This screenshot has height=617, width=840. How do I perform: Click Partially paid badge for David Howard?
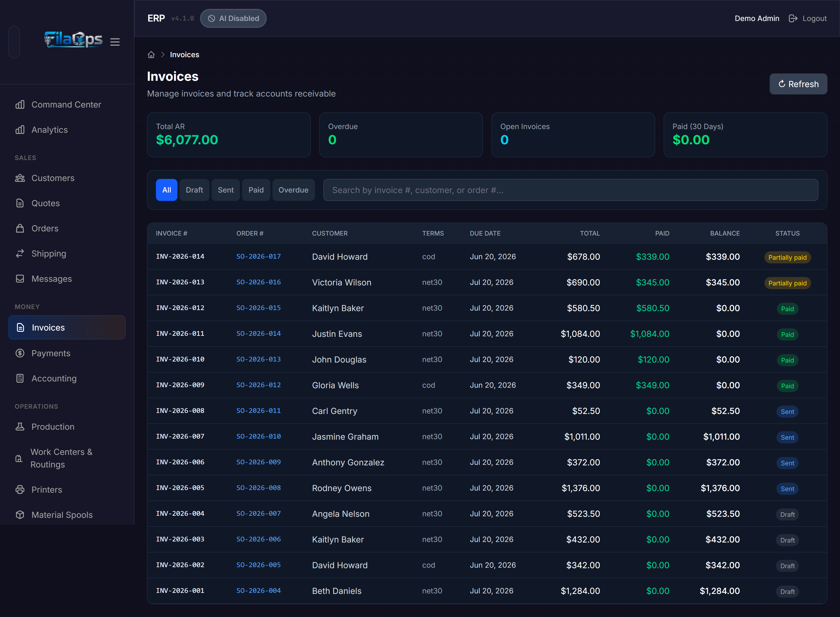point(787,257)
